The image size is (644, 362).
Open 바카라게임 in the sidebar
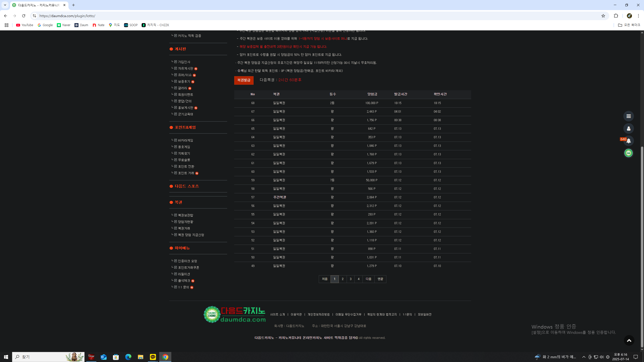[186, 141]
